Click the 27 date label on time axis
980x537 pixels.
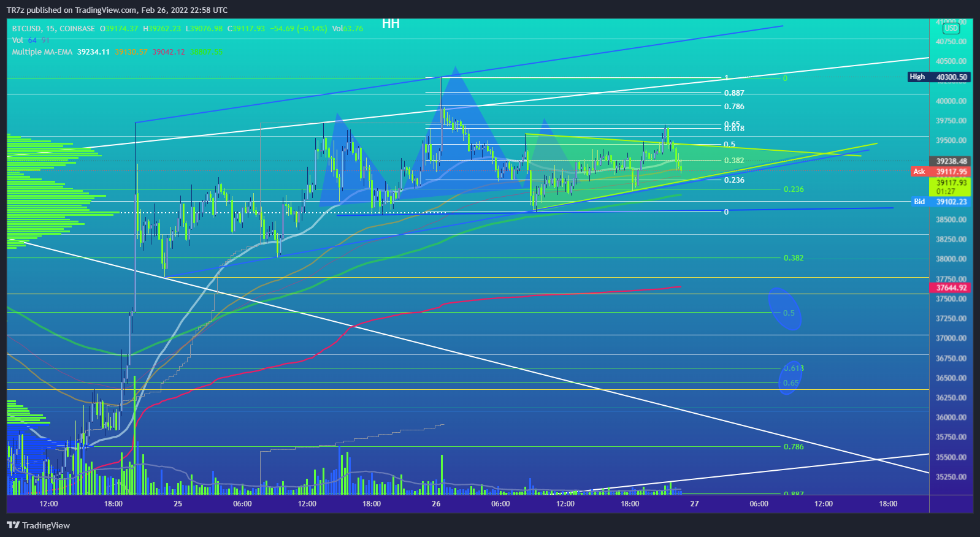point(694,504)
